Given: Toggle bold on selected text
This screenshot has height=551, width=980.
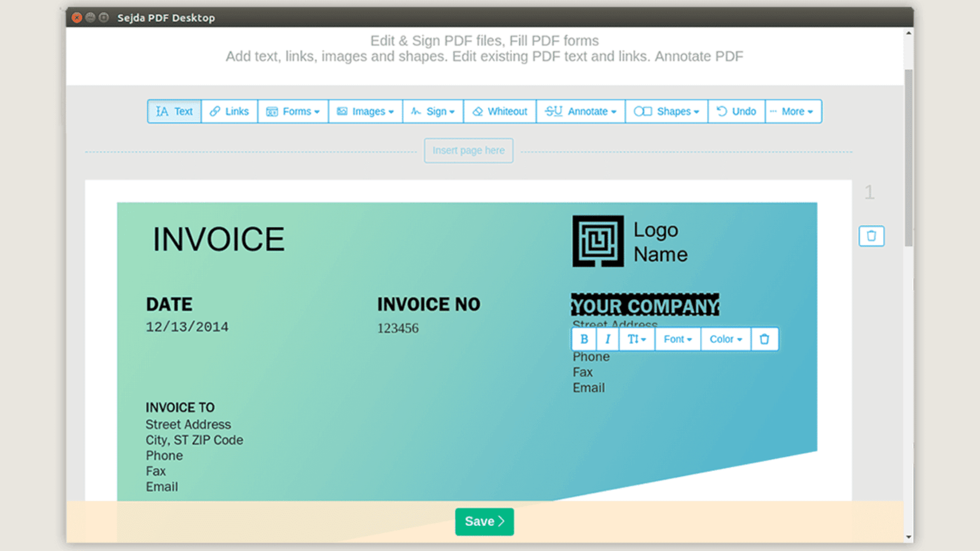Looking at the screenshot, I should click(584, 339).
